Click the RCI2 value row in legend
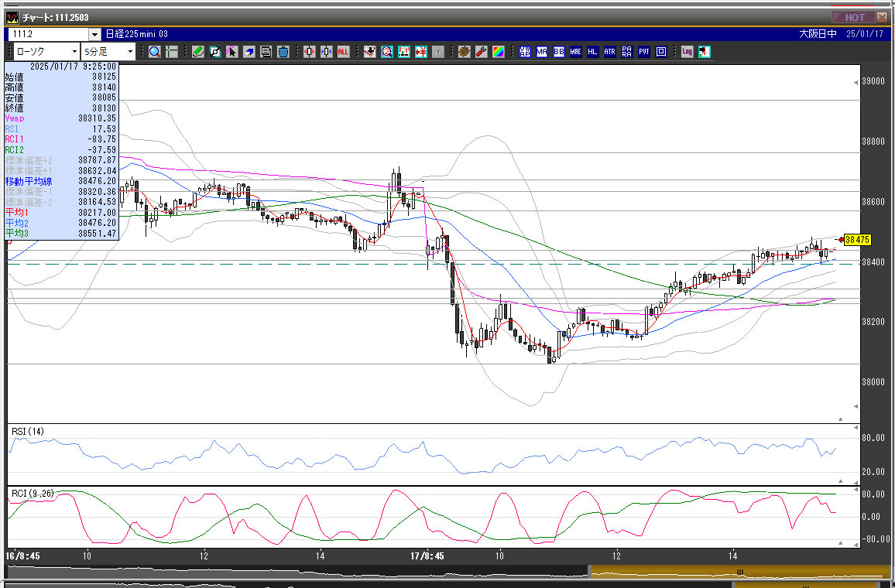This screenshot has width=895, height=588. (60, 150)
